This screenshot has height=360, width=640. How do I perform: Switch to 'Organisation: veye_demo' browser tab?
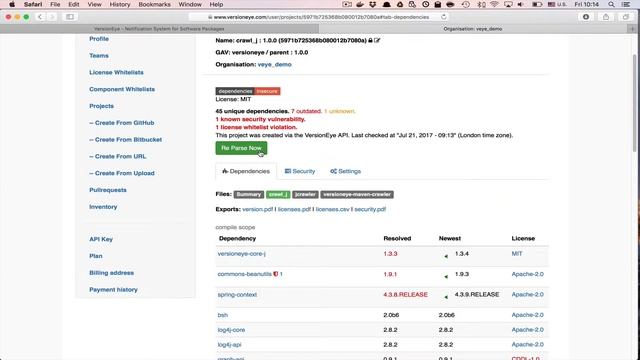point(473,29)
